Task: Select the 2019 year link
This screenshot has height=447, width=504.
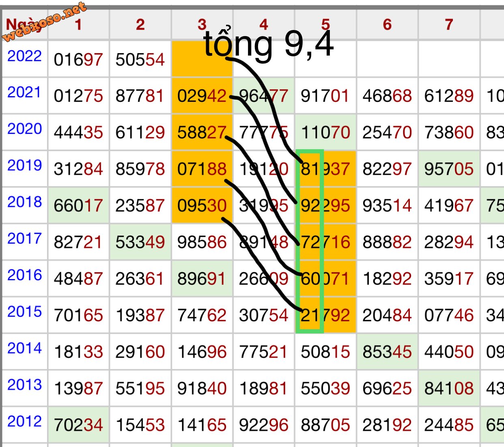Action: click(24, 165)
